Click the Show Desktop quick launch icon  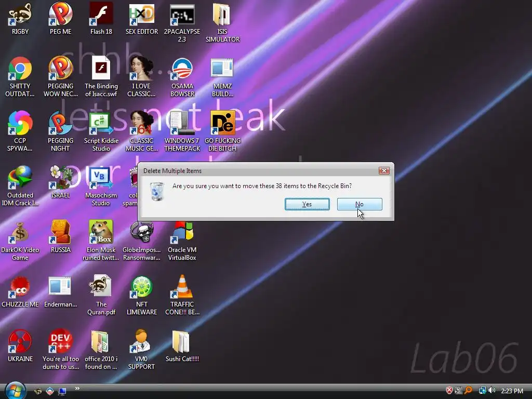point(62,391)
